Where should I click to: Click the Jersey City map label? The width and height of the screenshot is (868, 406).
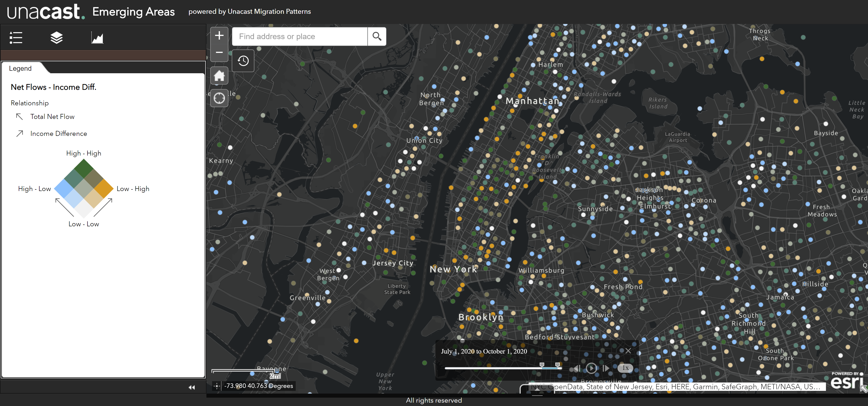click(393, 263)
